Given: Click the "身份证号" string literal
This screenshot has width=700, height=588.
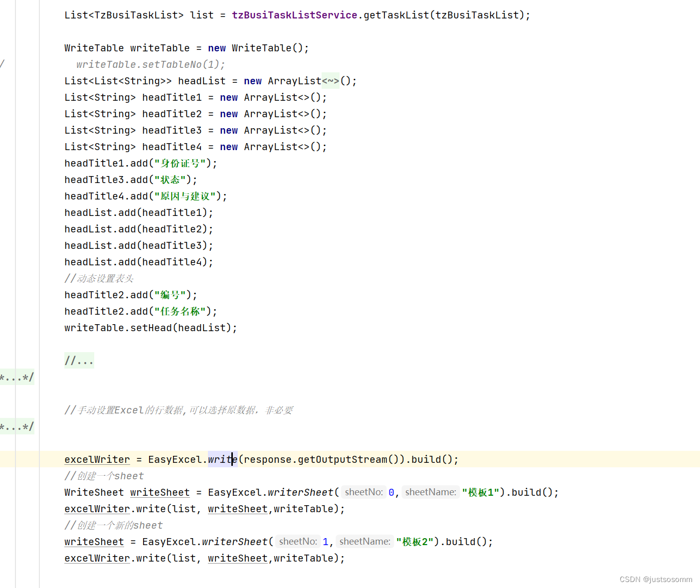Looking at the screenshot, I should (x=180, y=163).
